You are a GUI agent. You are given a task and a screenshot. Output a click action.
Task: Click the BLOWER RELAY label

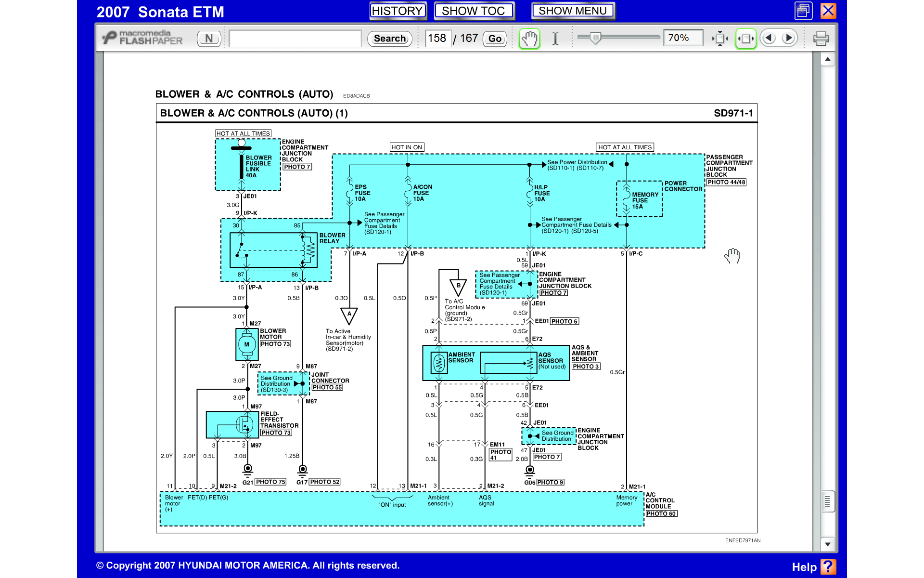coord(332,238)
